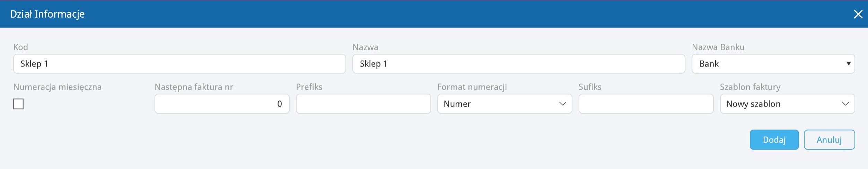Click the triangle arrow in Nazwa Banku
Image resolution: width=868 pixels, height=169 pixels.
(848, 64)
